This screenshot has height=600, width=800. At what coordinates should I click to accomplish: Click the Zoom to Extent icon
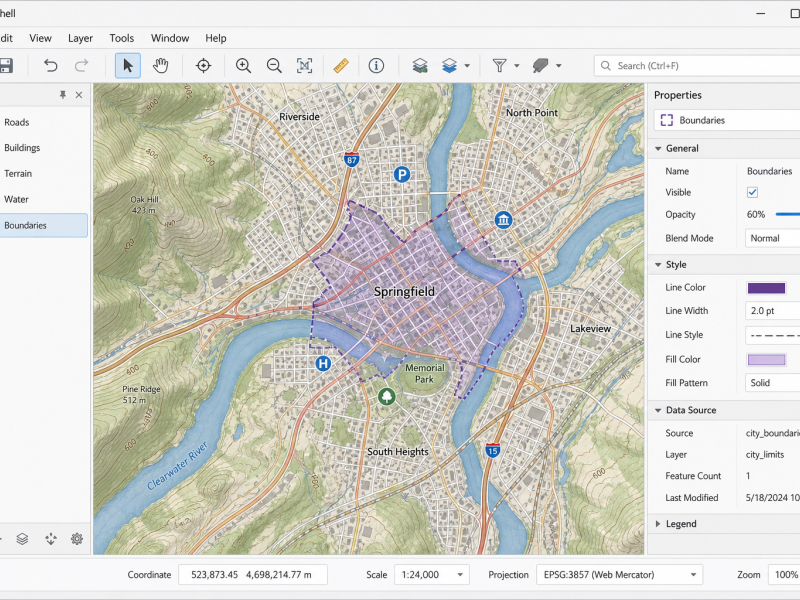[305, 65]
